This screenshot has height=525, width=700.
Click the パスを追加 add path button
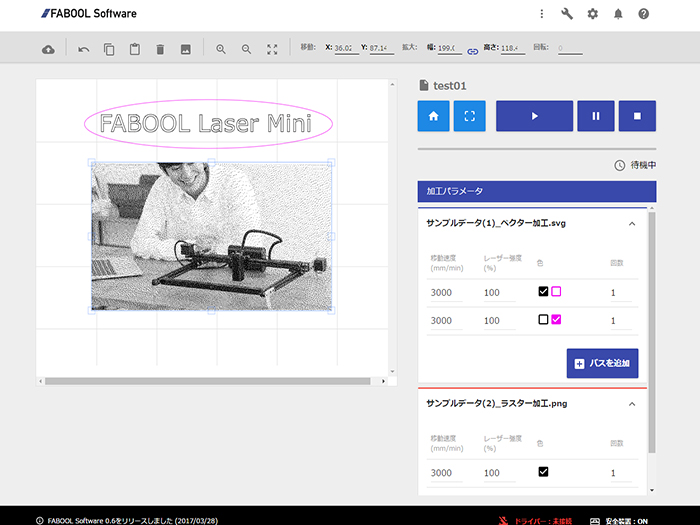point(602,363)
